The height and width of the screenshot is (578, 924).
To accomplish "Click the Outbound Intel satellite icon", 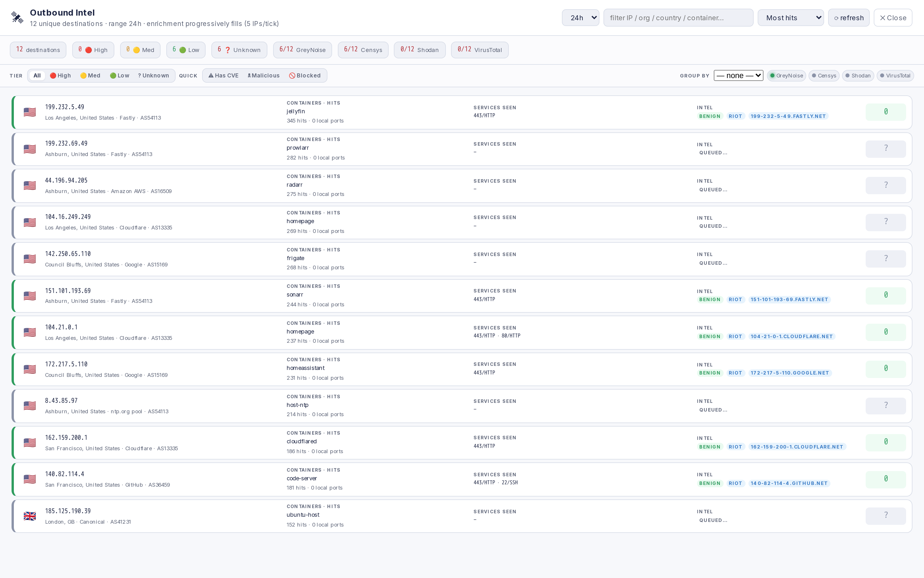I will point(17,18).
